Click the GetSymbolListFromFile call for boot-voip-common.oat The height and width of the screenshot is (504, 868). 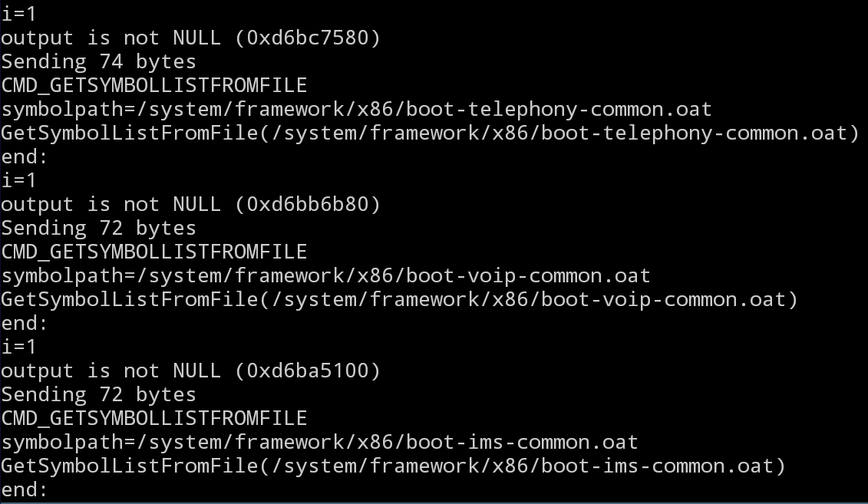pyautogui.click(x=399, y=299)
